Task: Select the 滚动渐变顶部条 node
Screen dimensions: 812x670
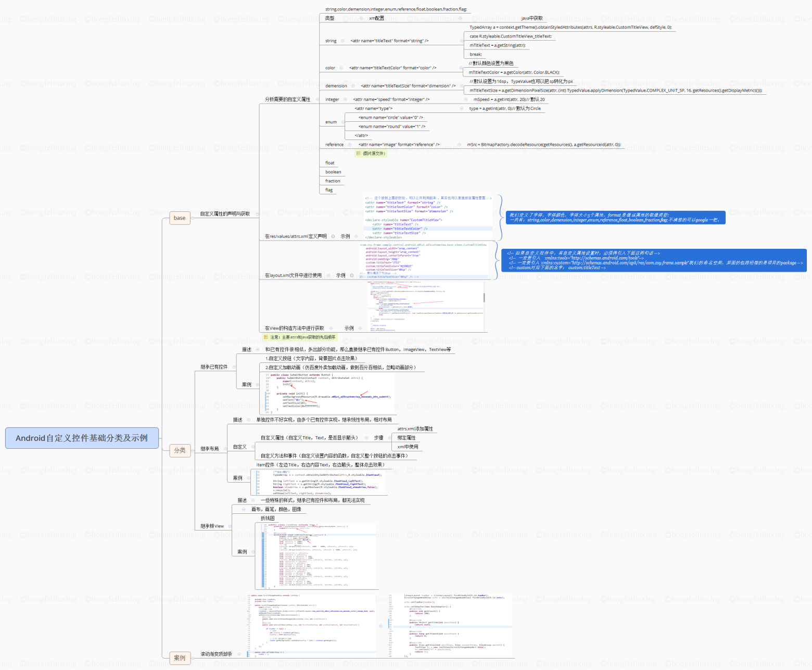Action: tap(217, 654)
